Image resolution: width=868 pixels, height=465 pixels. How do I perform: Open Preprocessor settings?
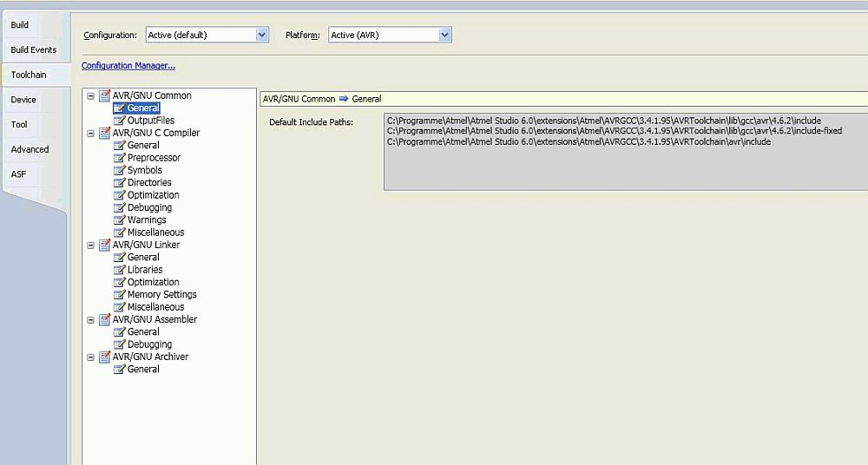click(x=154, y=158)
